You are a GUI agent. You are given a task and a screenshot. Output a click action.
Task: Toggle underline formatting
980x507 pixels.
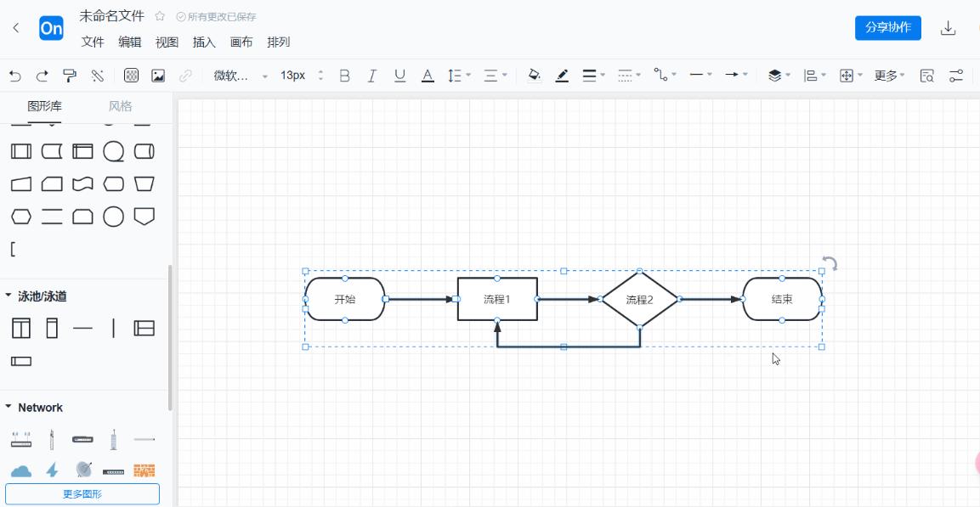(399, 76)
